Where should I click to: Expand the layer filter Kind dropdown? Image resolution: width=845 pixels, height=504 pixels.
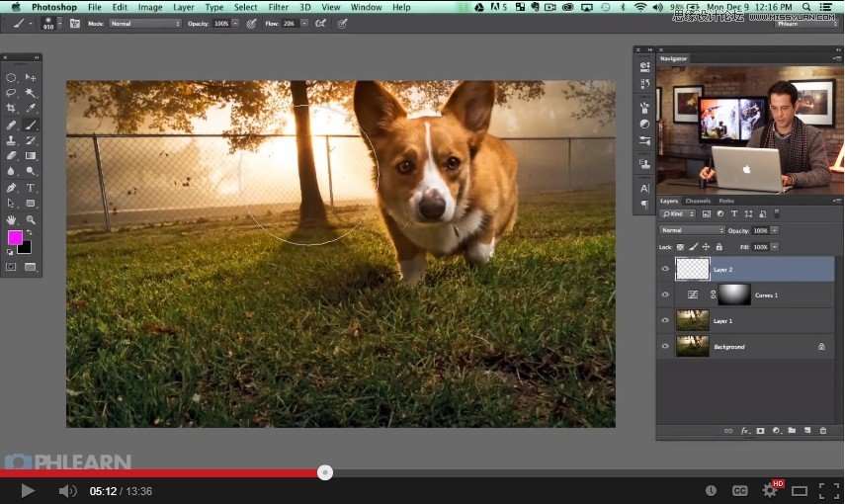678,214
